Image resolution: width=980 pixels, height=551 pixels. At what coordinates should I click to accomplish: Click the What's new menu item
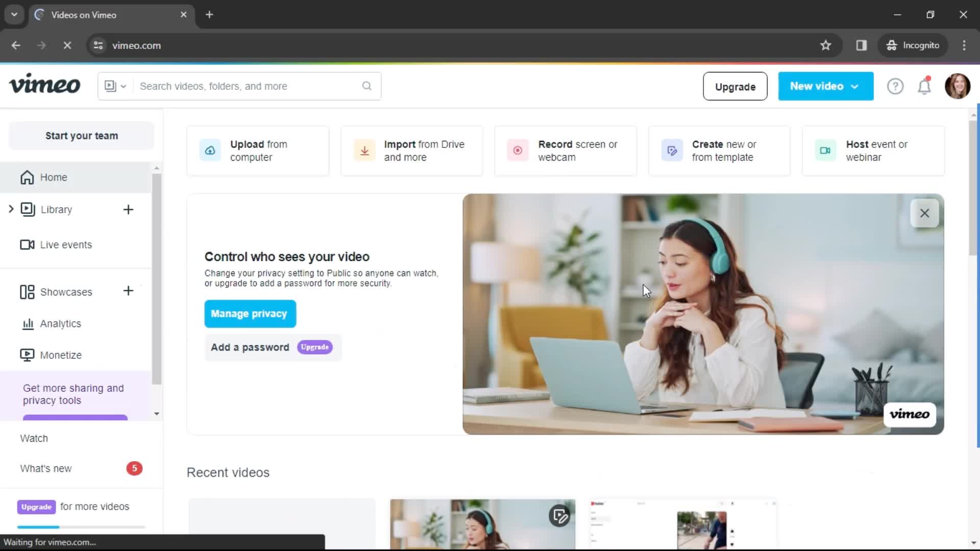pos(46,468)
